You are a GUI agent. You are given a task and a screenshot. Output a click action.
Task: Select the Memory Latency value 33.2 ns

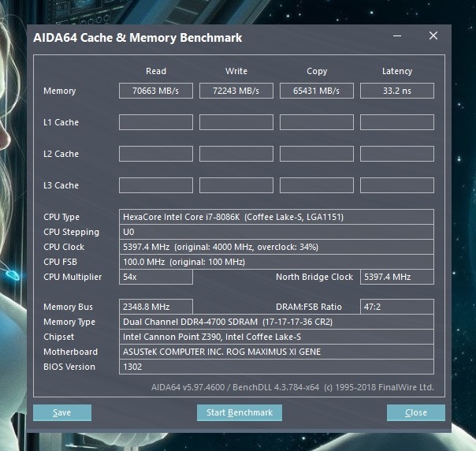click(x=397, y=91)
